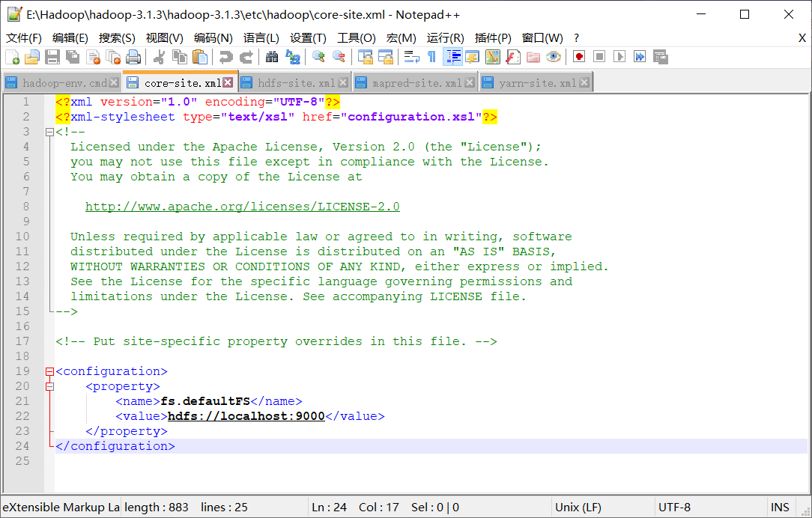The width and height of the screenshot is (812, 518).
Task: Collapse the property element fold
Action: click(x=49, y=386)
